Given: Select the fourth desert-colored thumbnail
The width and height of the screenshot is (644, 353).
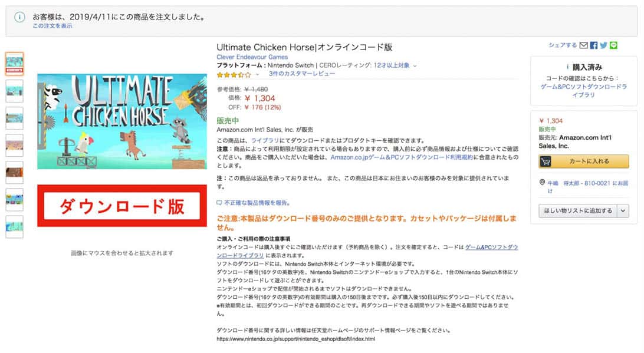Looking at the screenshot, I should coord(14,146).
